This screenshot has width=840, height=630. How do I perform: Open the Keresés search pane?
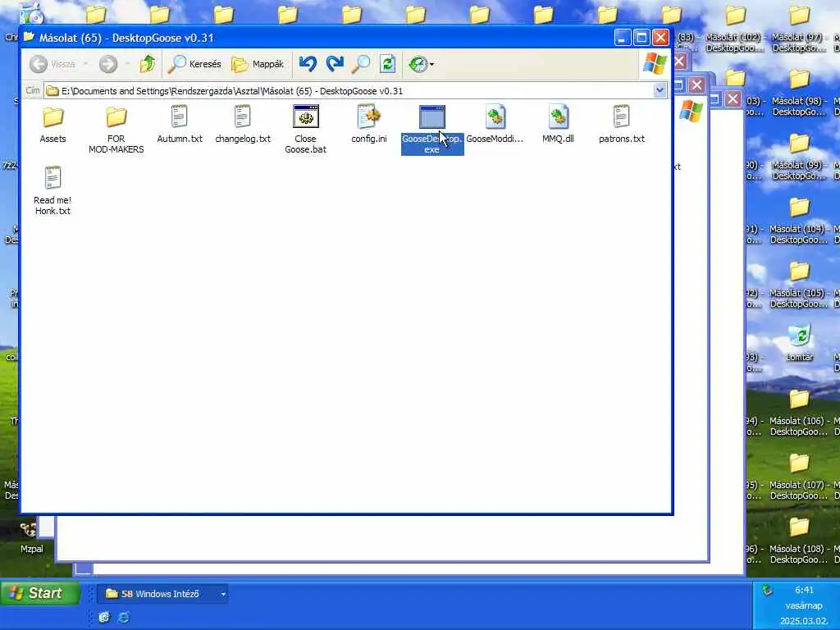194,64
